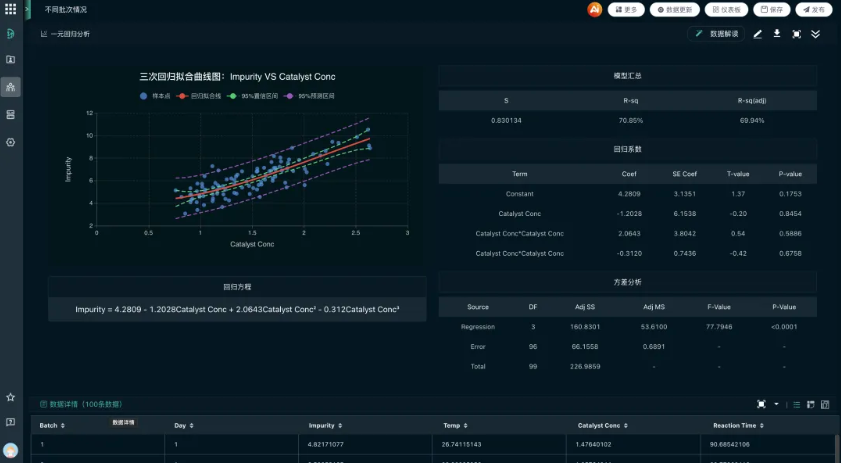Expand the sidebar with the arrow handle
841x463 pixels.
click(x=28, y=8)
